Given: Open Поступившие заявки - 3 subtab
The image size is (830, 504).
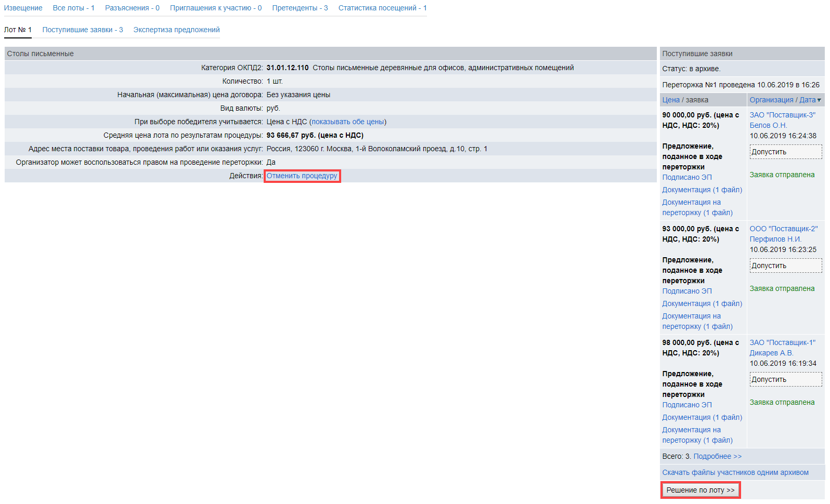Looking at the screenshot, I should [x=83, y=30].
